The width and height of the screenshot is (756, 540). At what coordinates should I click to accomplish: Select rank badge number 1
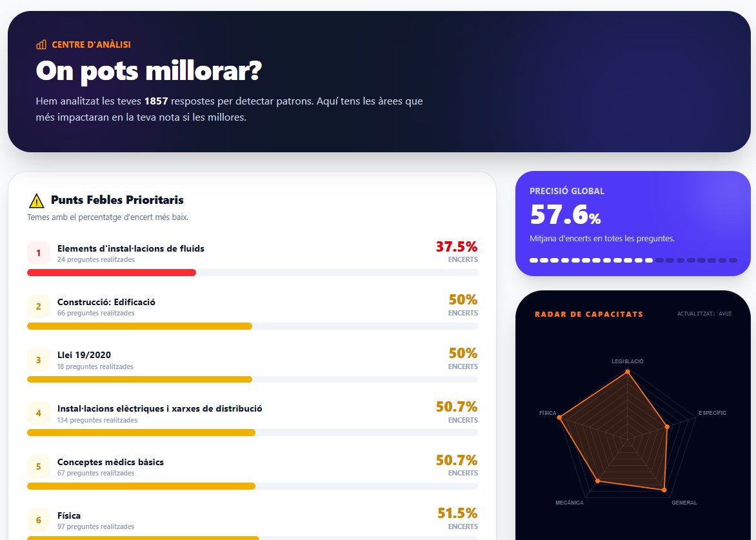pos(38,253)
